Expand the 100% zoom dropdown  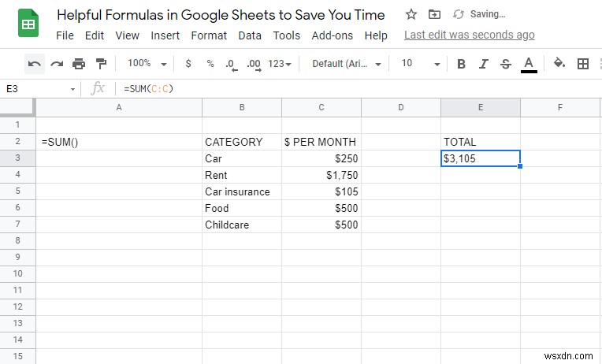(147, 64)
